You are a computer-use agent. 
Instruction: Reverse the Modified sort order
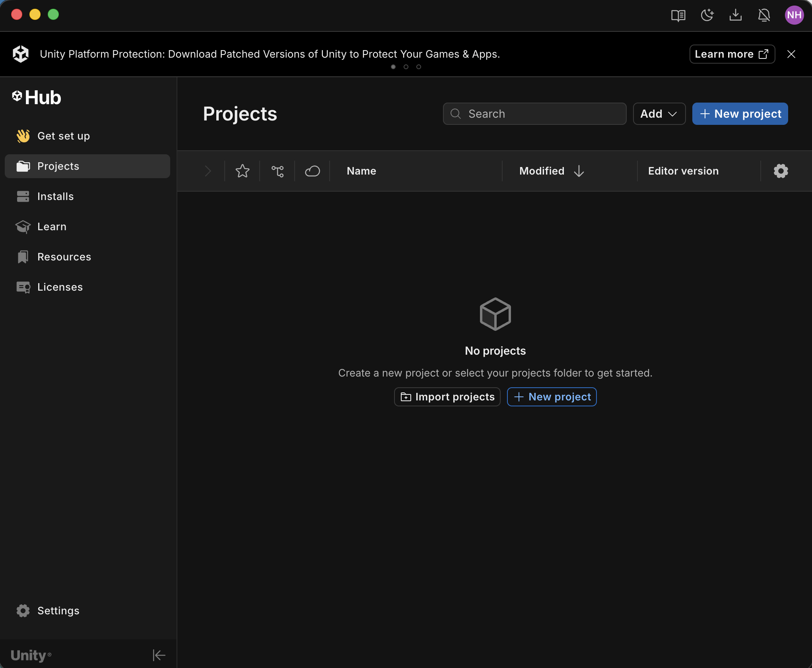coord(579,171)
